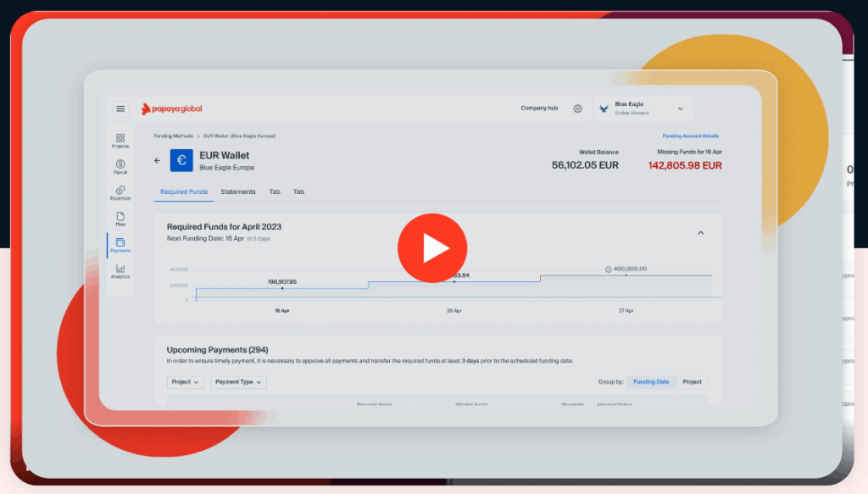Click the back arrow beside EUR Wallet
Viewport: 868px width, 494px height.
point(157,160)
